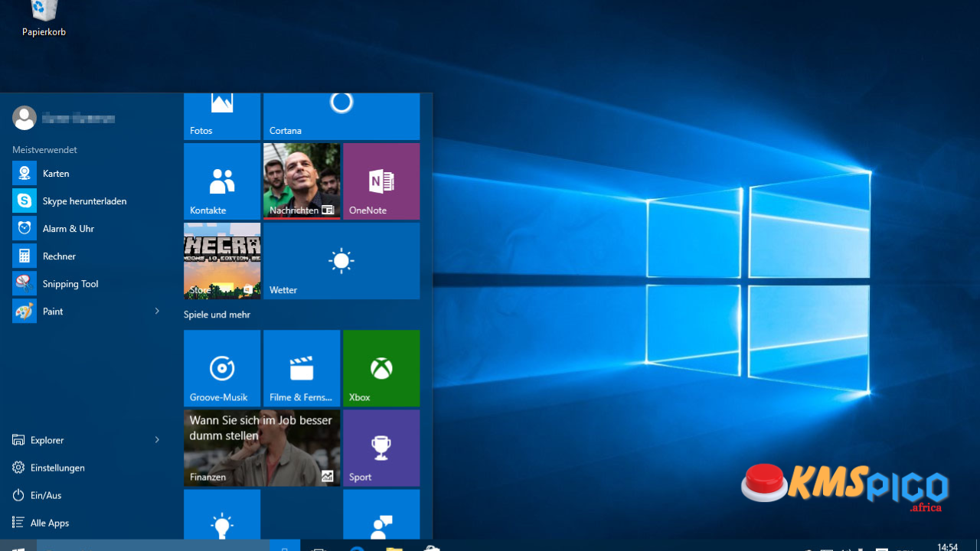Click the Spiele und mehr group header

217,315
